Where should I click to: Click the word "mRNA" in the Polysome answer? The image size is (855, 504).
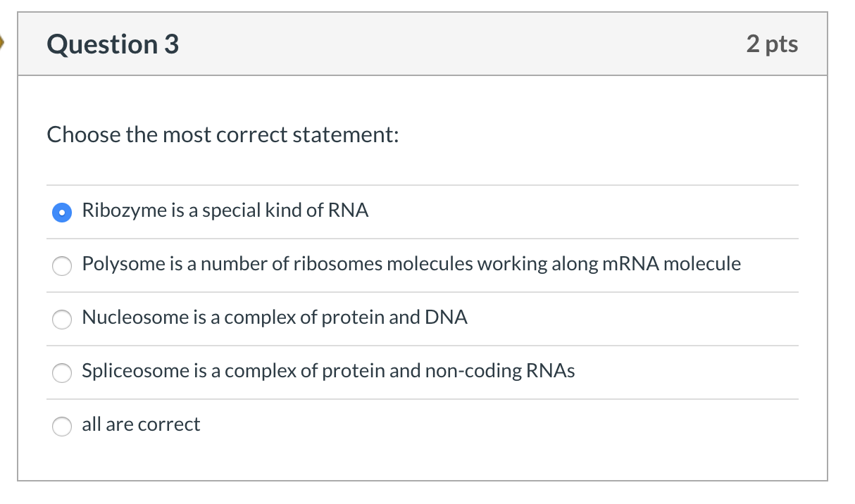coord(631,264)
